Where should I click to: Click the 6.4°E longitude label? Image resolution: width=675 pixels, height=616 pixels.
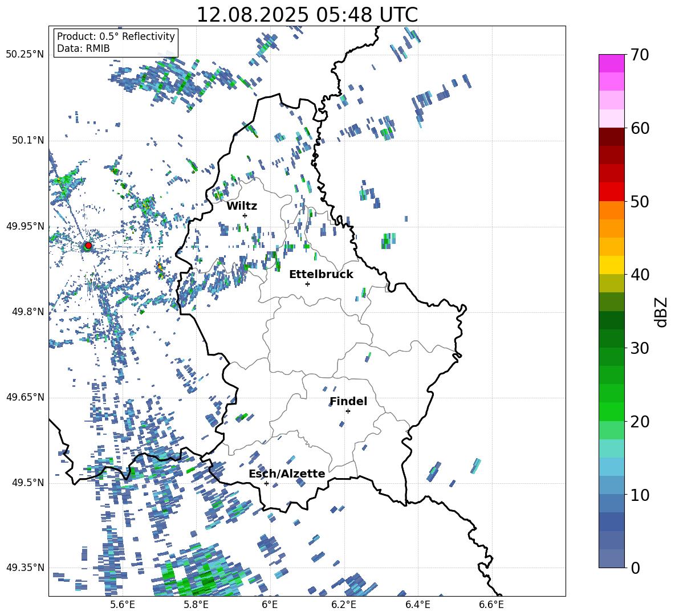point(417,605)
